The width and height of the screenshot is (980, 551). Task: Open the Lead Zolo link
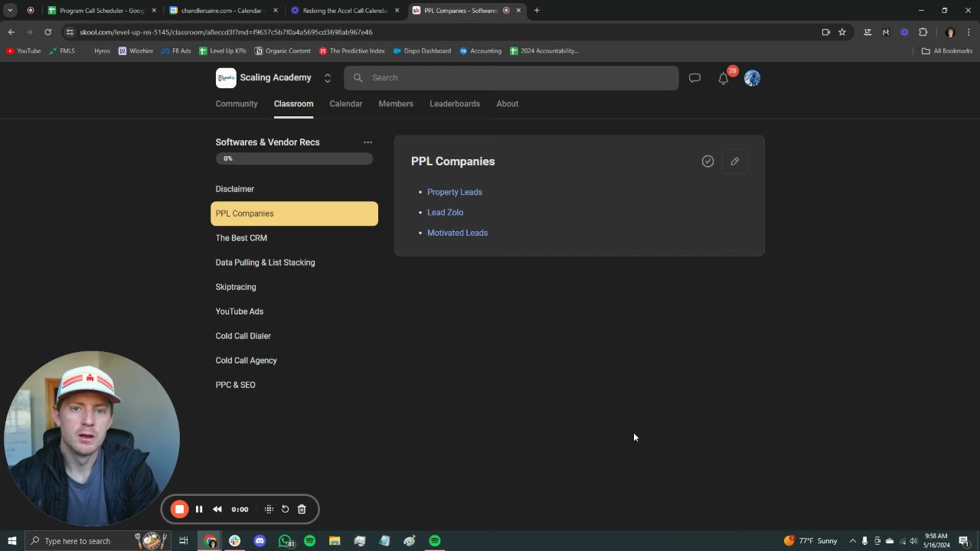[446, 213]
